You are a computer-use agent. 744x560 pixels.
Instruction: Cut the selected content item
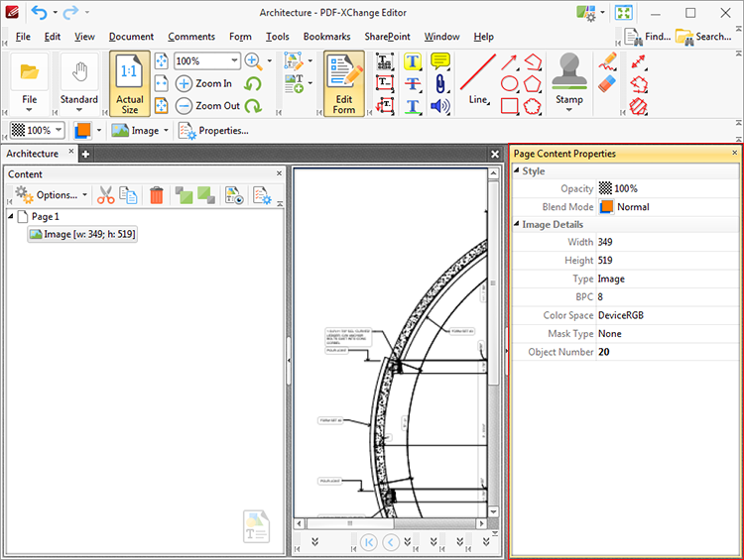[x=106, y=195]
